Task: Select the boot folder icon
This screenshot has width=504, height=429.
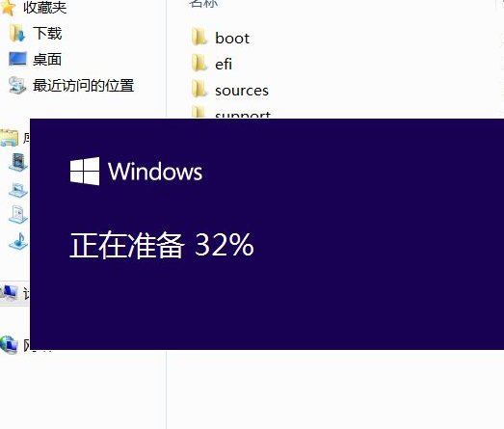Action: click(x=199, y=37)
